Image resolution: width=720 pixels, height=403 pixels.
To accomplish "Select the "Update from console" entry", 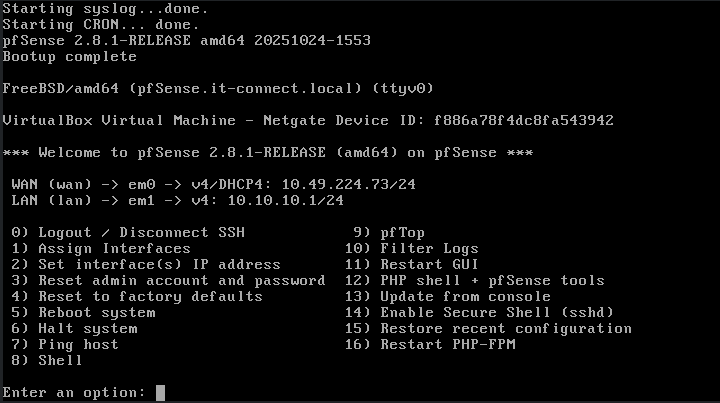I will coord(465,296).
